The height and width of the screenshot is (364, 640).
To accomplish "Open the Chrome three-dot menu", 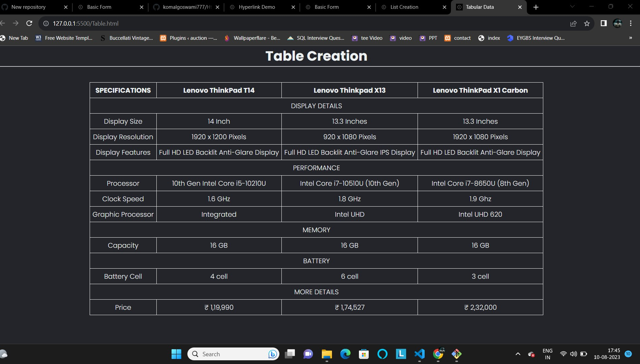I will coord(631,24).
